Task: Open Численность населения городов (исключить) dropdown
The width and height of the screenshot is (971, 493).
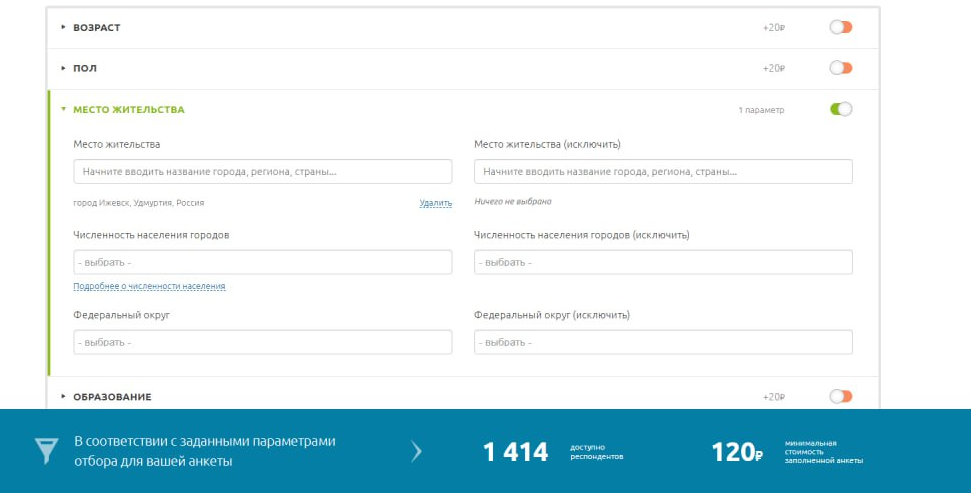Action: pyautogui.click(x=663, y=262)
